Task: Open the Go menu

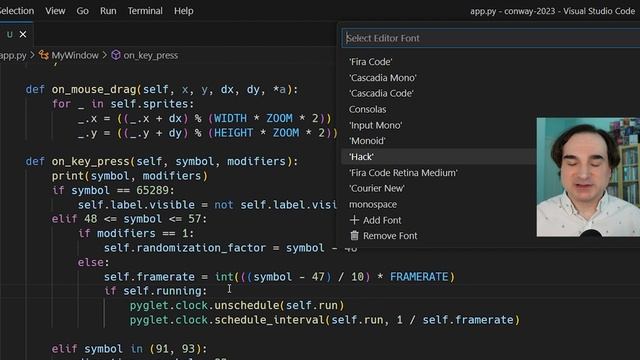Action: 82,11
